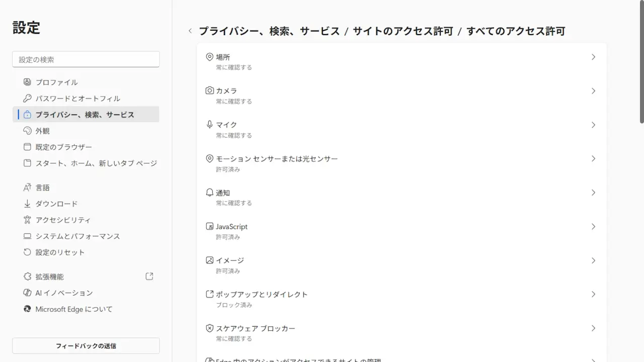Click the external link icon beside 拡張機能
The height and width of the screenshot is (362, 644).
(149, 277)
